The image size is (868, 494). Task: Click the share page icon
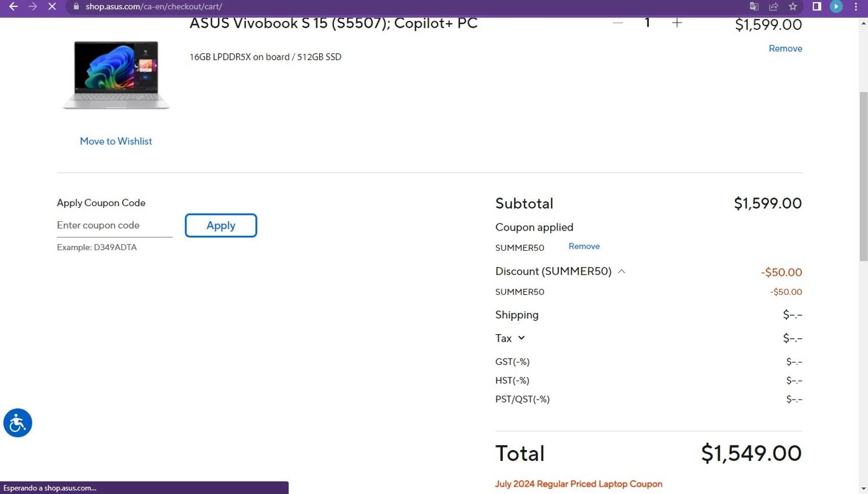click(773, 6)
